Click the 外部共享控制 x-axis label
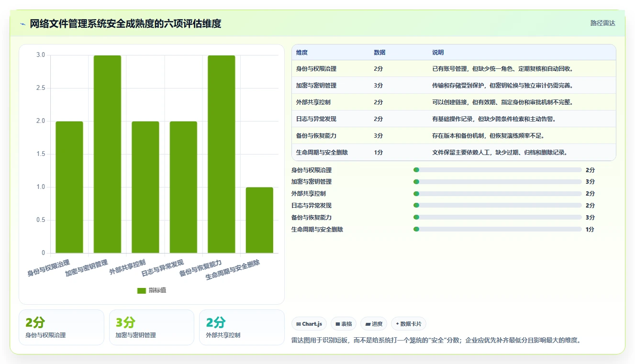The height and width of the screenshot is (364, 635). tap(127, 267)
